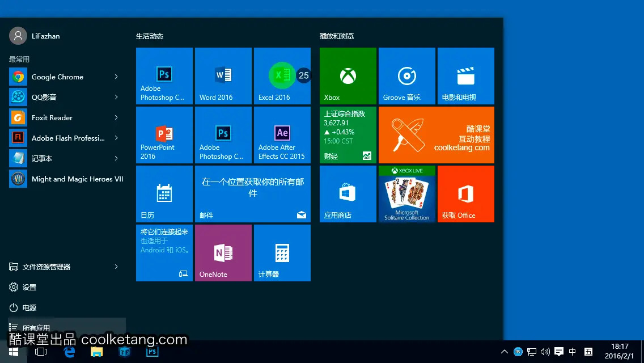Open the LiFazhan user account menu
This screenshot has width=644, height=363.
click(x=35, y=36)
